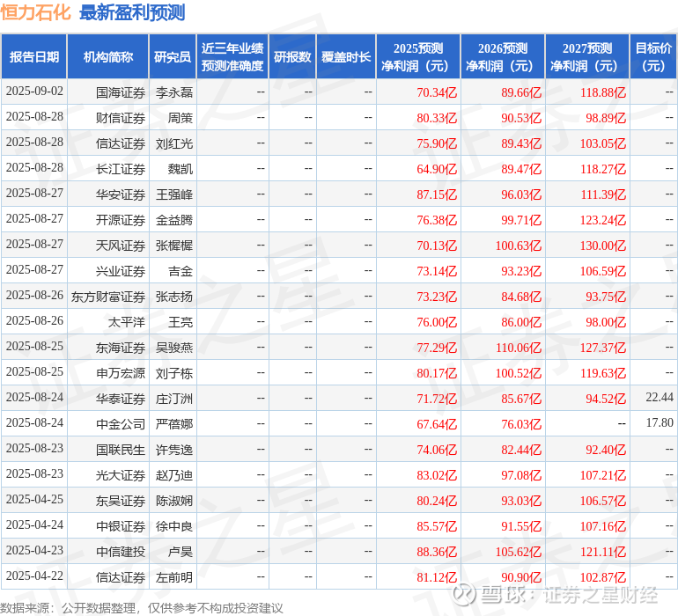Click 华泰证券 institution name
The image size is (678, 616).
coord(121,399)
